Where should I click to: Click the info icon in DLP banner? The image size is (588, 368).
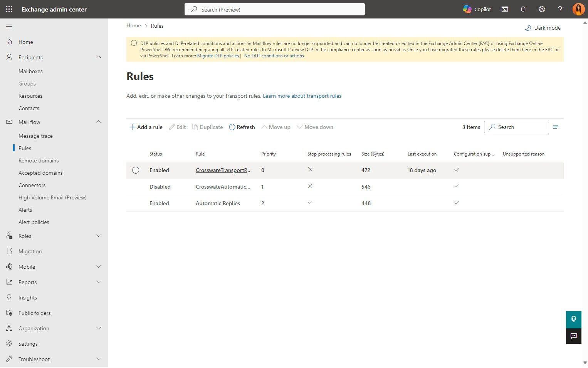coord(134,43)
